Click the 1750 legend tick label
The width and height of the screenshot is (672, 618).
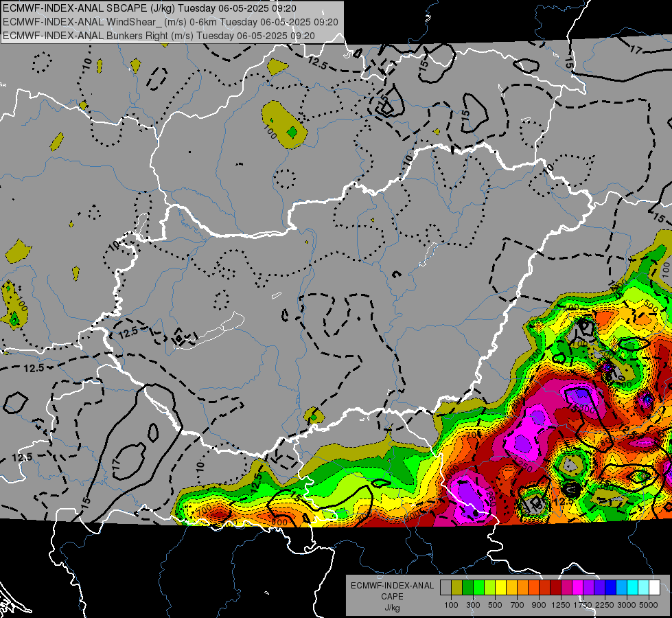(x=583, y=605)
